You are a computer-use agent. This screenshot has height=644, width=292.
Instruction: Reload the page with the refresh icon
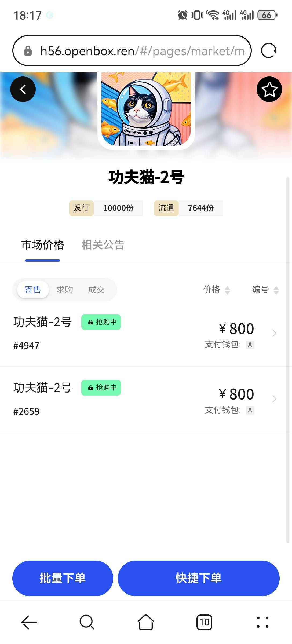[x=269, y=51]
